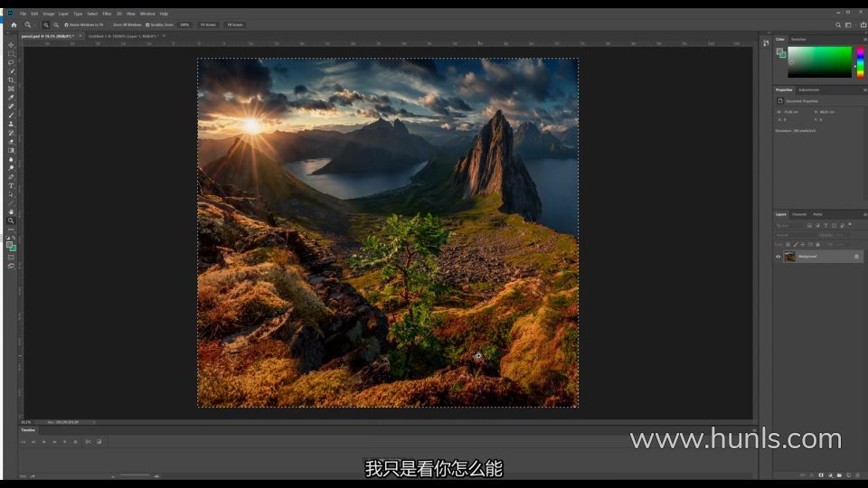Image resolution: width=868 pixels, height=488 pixels.
Task: Open the Search icon at top right
Action: tap(837, 25)
